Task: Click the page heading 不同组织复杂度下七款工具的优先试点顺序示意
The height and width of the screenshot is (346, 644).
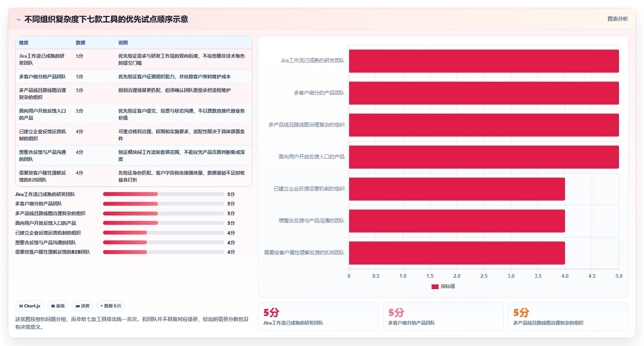Action: coord(106,19)
